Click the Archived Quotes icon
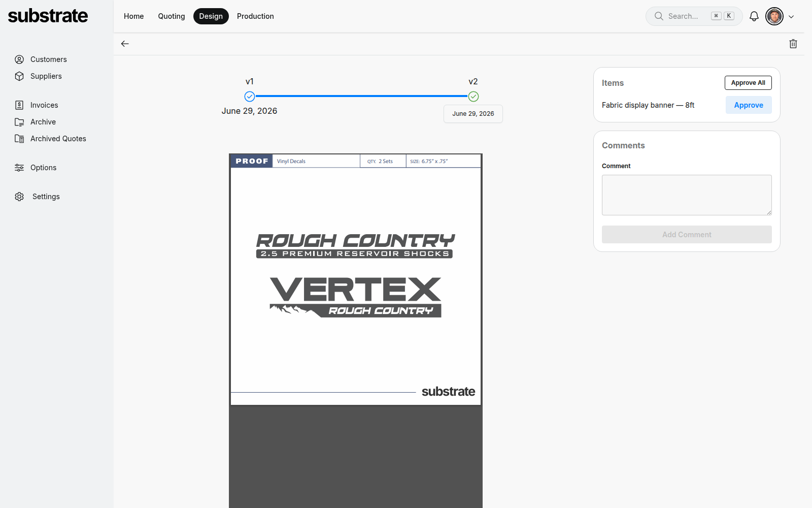This screenshot has width=812, height=508. pyautogui.click(x=19, y=139)
